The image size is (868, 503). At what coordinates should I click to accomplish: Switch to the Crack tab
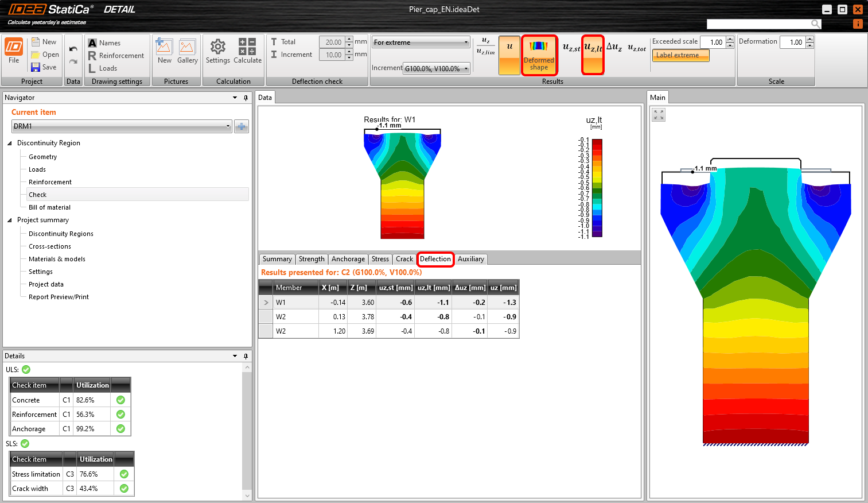click(404, 259)
